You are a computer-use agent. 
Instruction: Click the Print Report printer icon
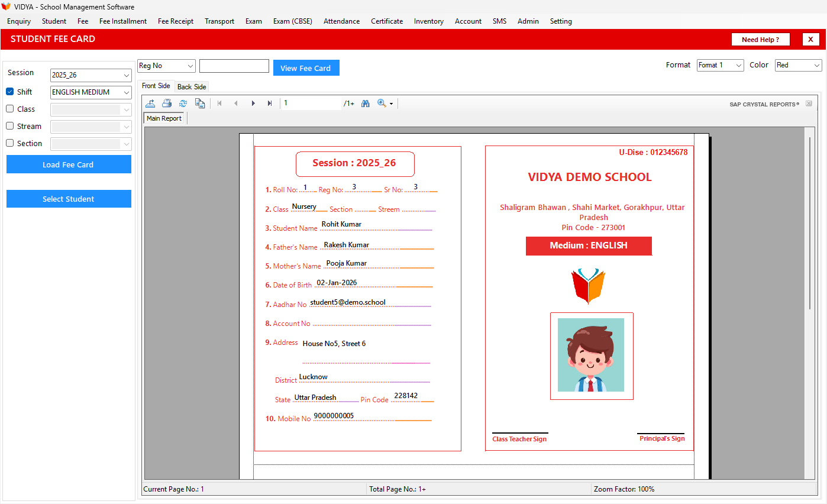pyautogui.click(x=167, y=104)
